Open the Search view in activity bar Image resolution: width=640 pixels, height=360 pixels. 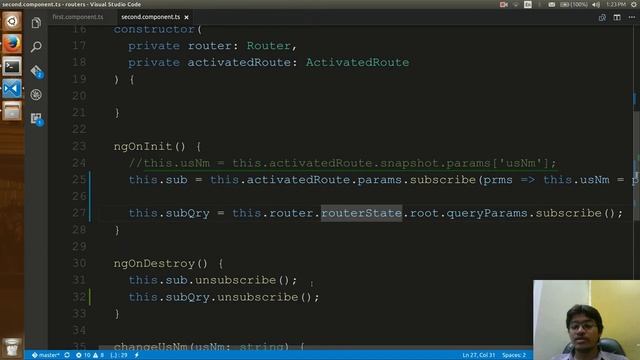click(x=36, y=47)
